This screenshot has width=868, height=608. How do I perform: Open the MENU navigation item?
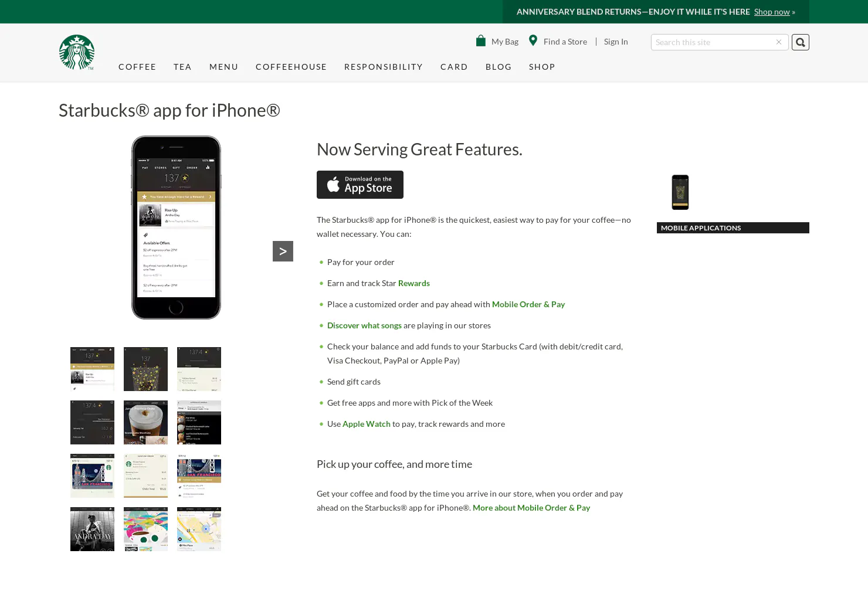(x=224, y=67)
